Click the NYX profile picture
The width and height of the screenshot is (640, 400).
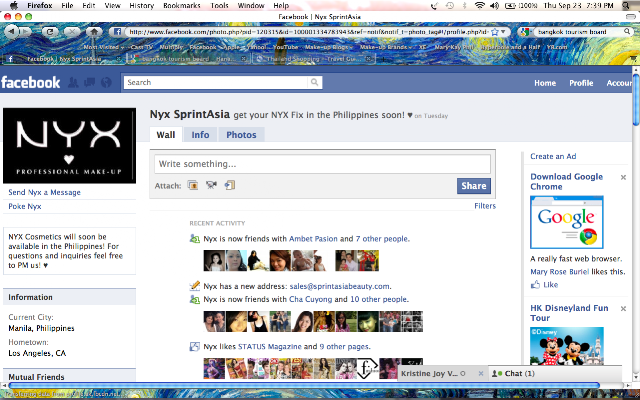pos(69,145)
